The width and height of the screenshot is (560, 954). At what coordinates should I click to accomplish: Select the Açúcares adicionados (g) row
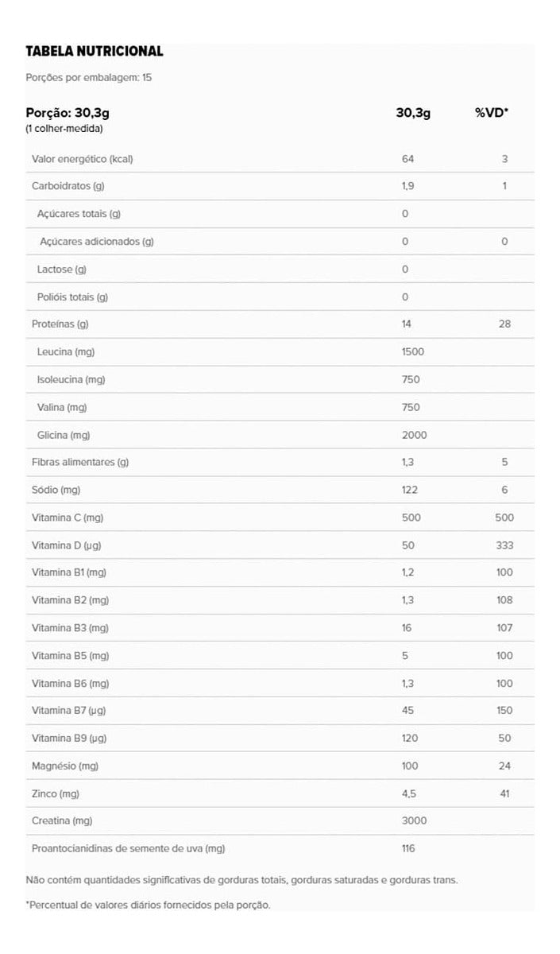click(280, 242)
